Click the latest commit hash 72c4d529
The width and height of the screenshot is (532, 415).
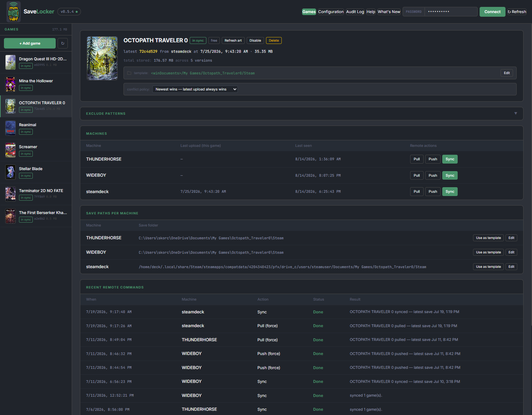coord(148,51)
